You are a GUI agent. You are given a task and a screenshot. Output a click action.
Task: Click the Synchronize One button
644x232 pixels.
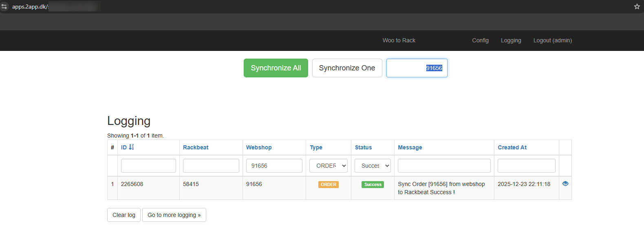pos(347,68)
